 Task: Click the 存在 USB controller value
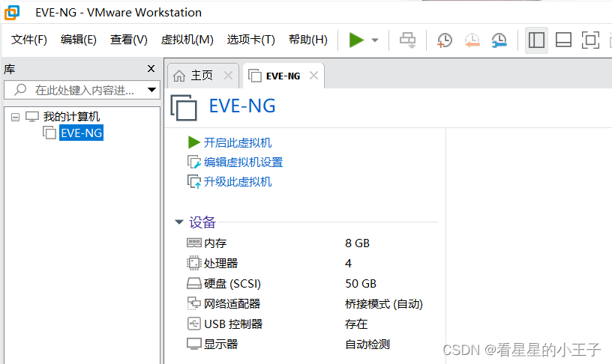coord(356,324)
